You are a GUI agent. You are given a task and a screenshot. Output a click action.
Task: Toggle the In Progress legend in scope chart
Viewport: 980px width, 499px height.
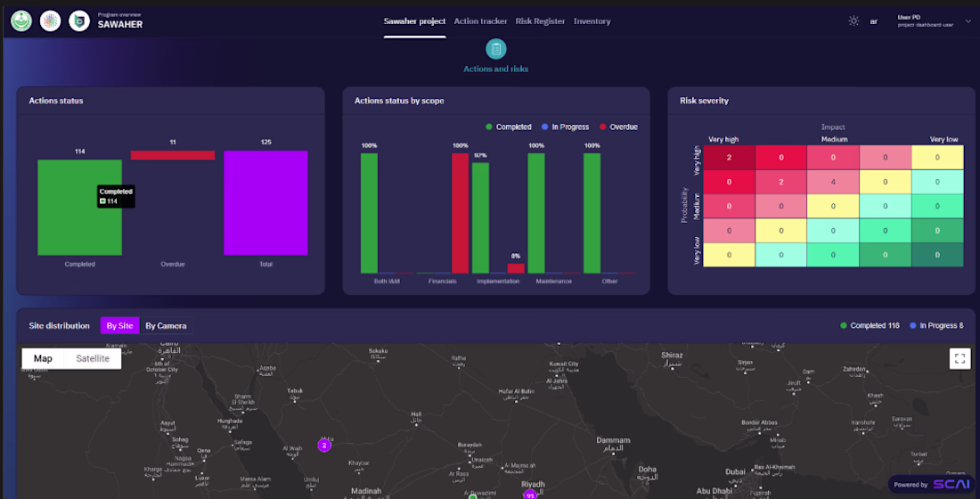(565, 127)
